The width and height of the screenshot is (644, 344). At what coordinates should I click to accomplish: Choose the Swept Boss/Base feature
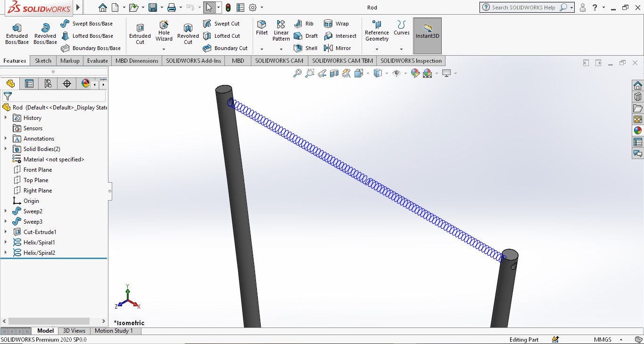point(87,24)
